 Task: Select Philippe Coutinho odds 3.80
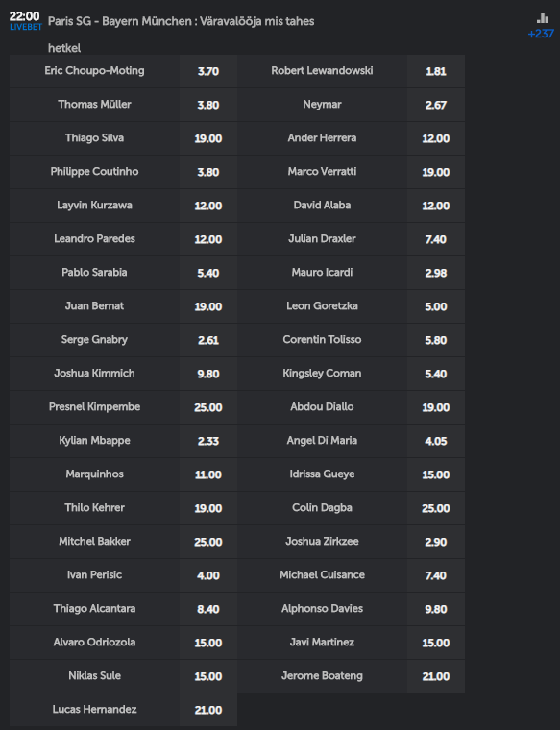pyautogui.click(x=208, y=172)
